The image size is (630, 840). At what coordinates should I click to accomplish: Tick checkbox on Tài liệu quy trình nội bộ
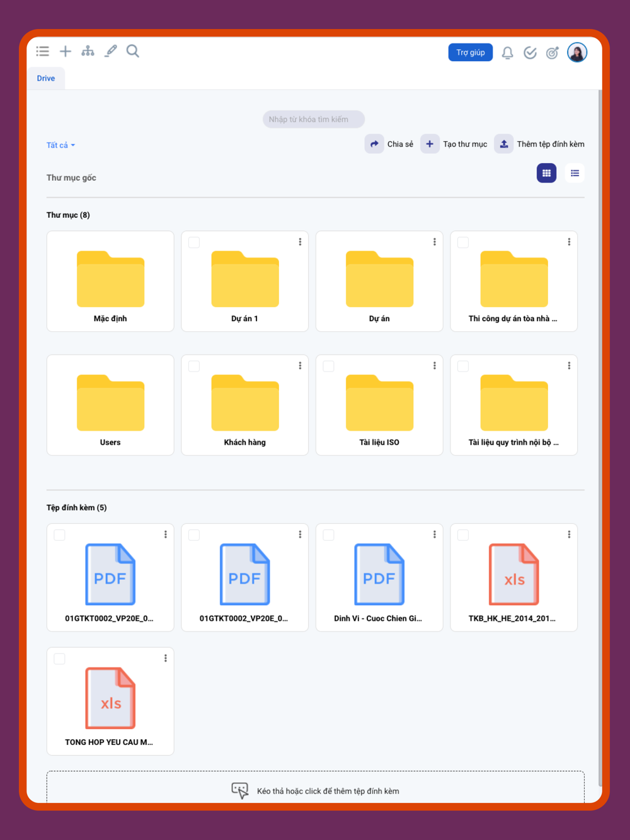tap(463, 366)
